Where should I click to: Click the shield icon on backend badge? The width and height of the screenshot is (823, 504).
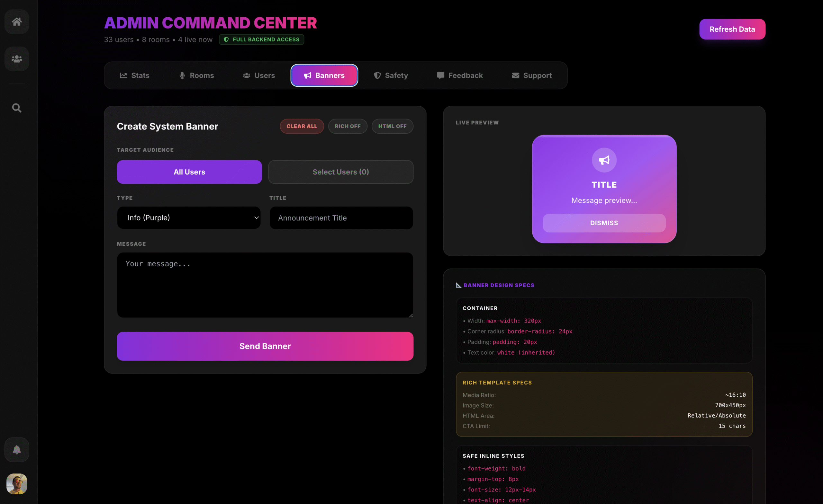tap(226, 40)
